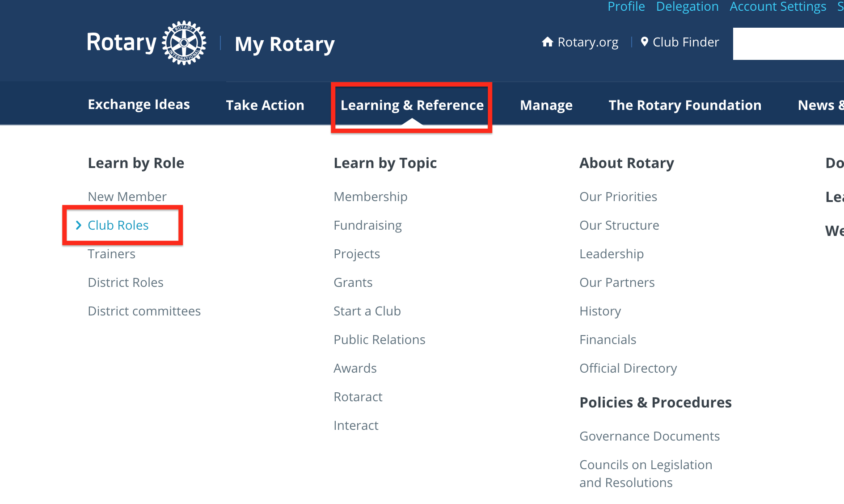Image resolution: width=844 pixels, height=504 pixels.
Task: Expand the Take Action menu
Action: 265,105
